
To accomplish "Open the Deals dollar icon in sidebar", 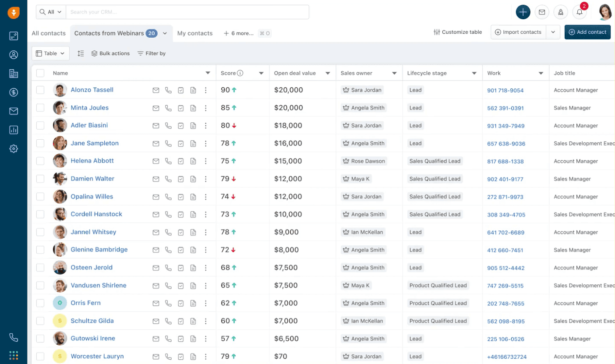I will [14, 92].
